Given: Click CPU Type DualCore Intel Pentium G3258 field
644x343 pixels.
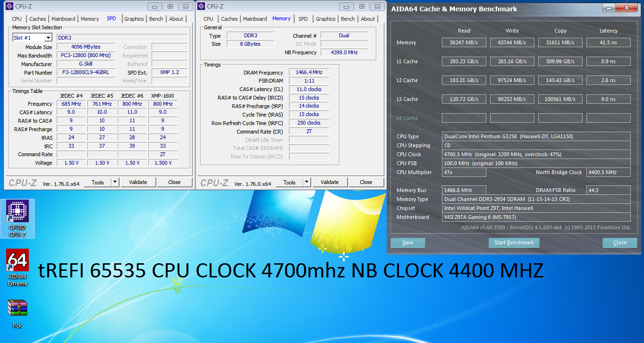Looking at the screenshot, I should 537,136.
